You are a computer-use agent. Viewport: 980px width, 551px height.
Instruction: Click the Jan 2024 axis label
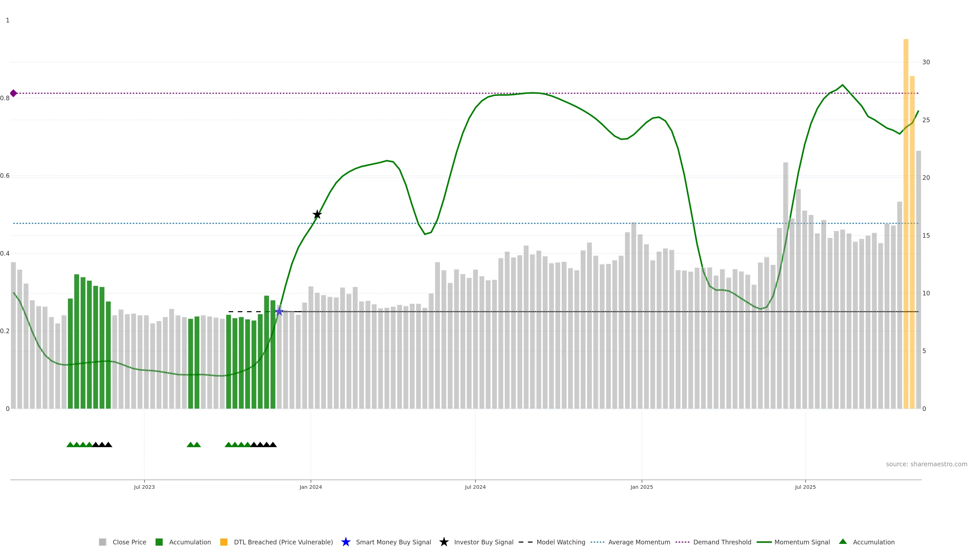[310, 487]
